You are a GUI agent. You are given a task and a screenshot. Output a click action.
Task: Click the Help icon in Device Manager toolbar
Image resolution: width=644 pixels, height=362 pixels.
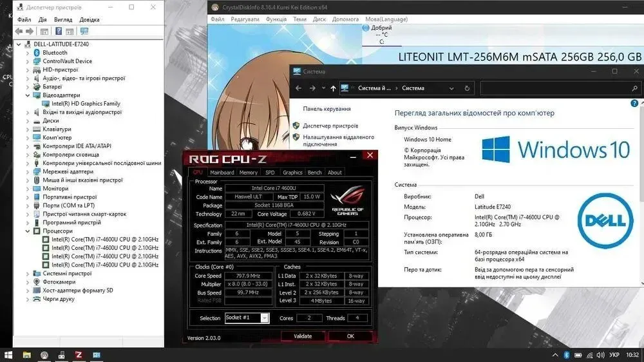[x=58, y=31]
